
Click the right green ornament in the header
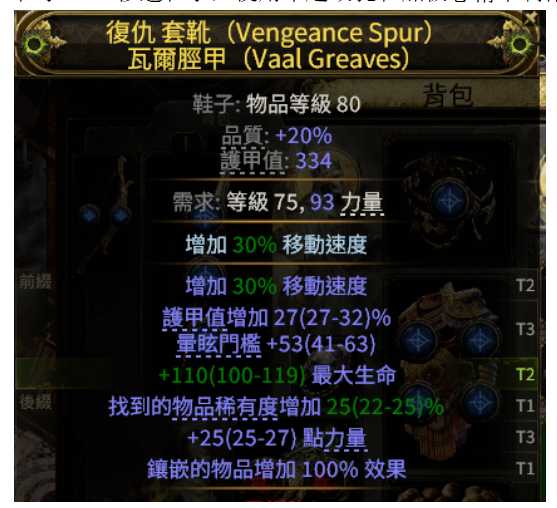pyautogui.click(x=520, y=45)
